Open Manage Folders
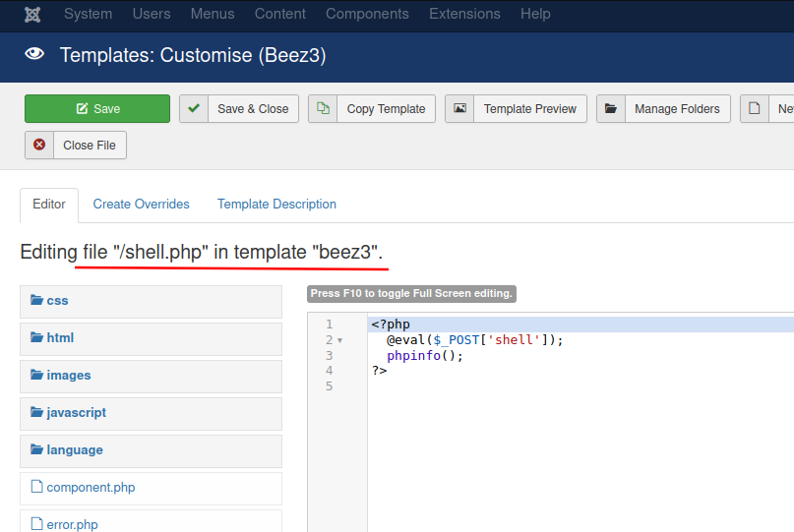 663,109
